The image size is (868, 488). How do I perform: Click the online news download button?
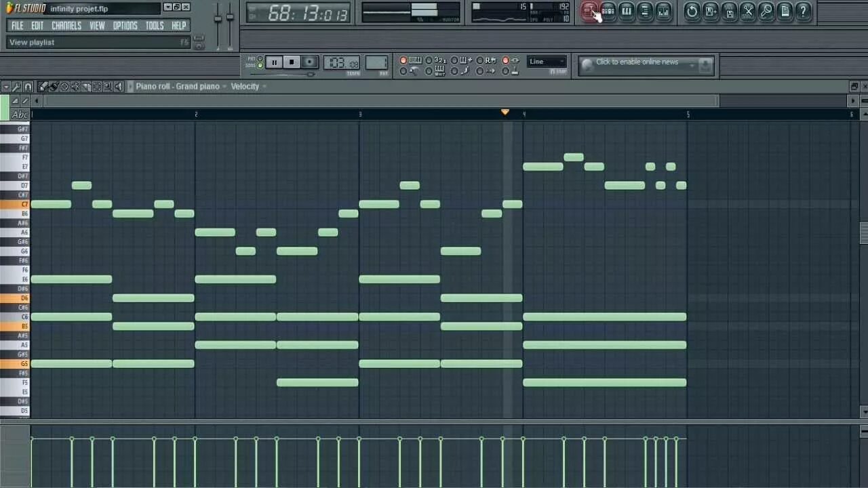point(705,65)
